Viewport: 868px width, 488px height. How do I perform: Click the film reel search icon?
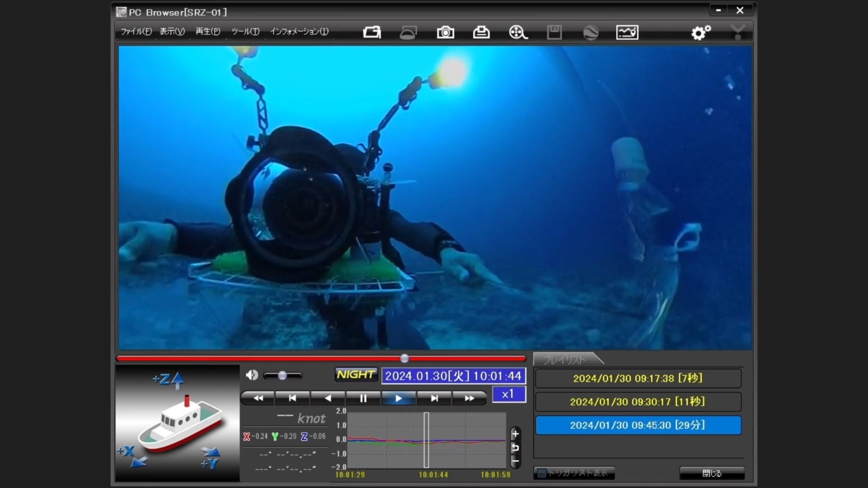(518, 32)
